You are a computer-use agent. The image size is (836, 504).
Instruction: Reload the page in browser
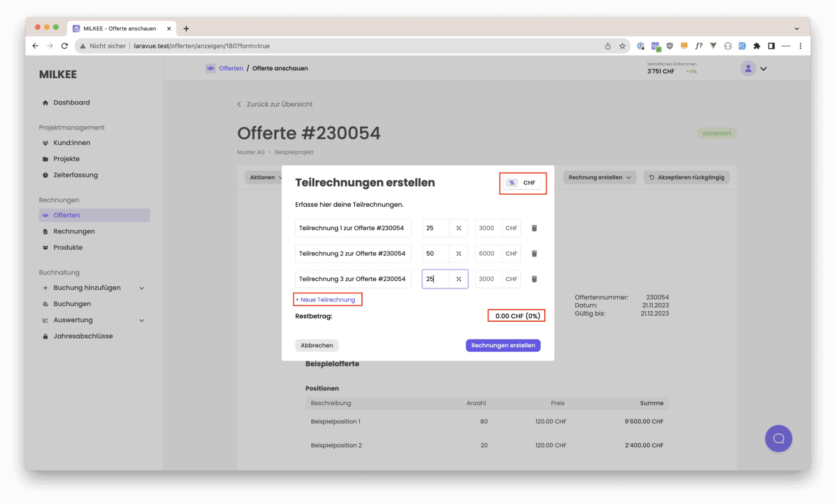tap(65, 46)
